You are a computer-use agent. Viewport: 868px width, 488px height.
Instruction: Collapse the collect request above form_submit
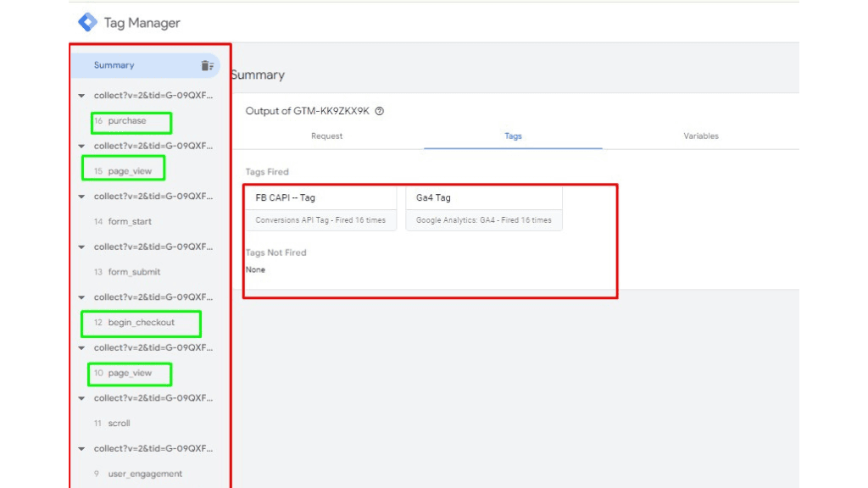(x=81, y=247)
